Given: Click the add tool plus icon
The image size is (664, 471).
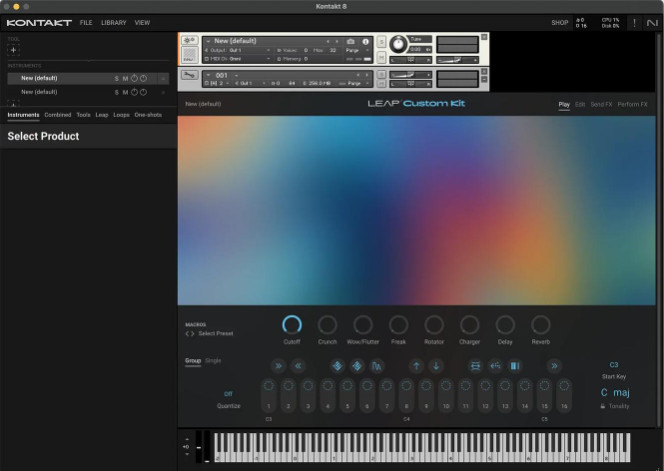Looking at the screenshot, I should pyautogui.click(x=13, y=50).
